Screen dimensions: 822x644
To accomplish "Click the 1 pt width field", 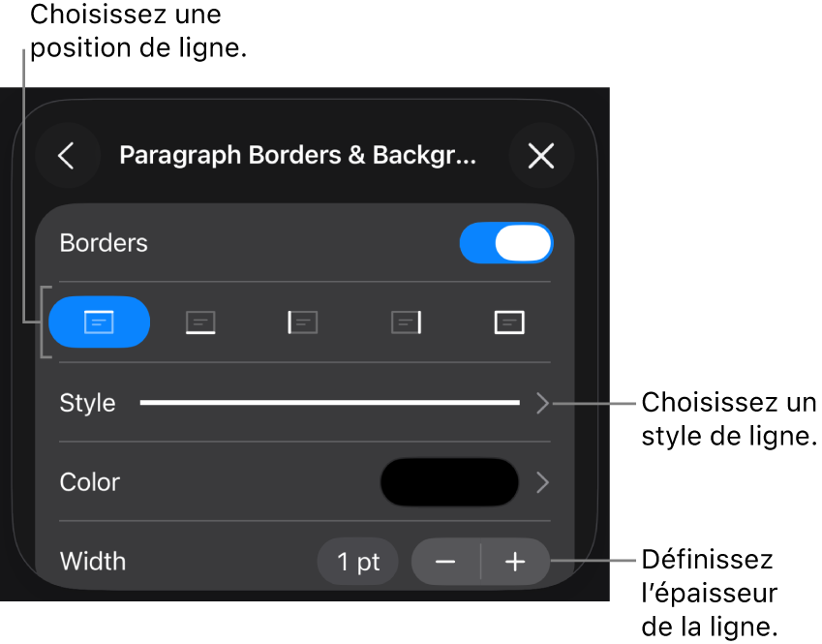I will 357,562.
